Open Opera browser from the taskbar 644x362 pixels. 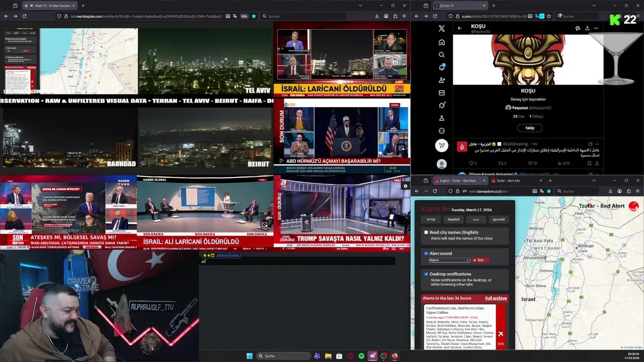[350, 356]
